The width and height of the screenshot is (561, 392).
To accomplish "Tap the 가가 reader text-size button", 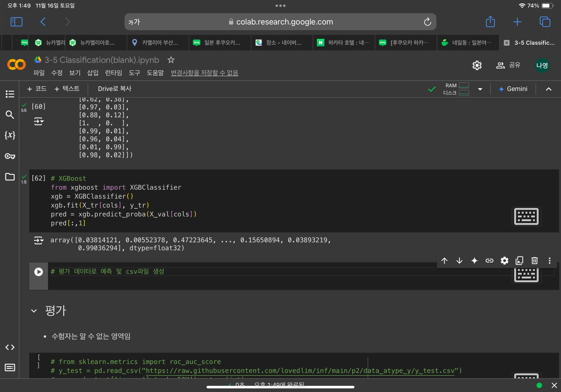I will coord(134,22).
